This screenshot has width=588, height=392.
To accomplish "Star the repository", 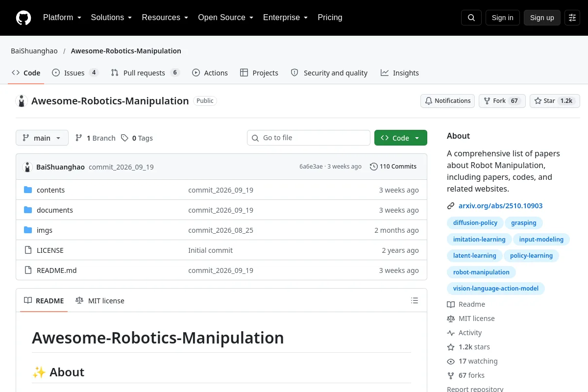I will (555, 101).
